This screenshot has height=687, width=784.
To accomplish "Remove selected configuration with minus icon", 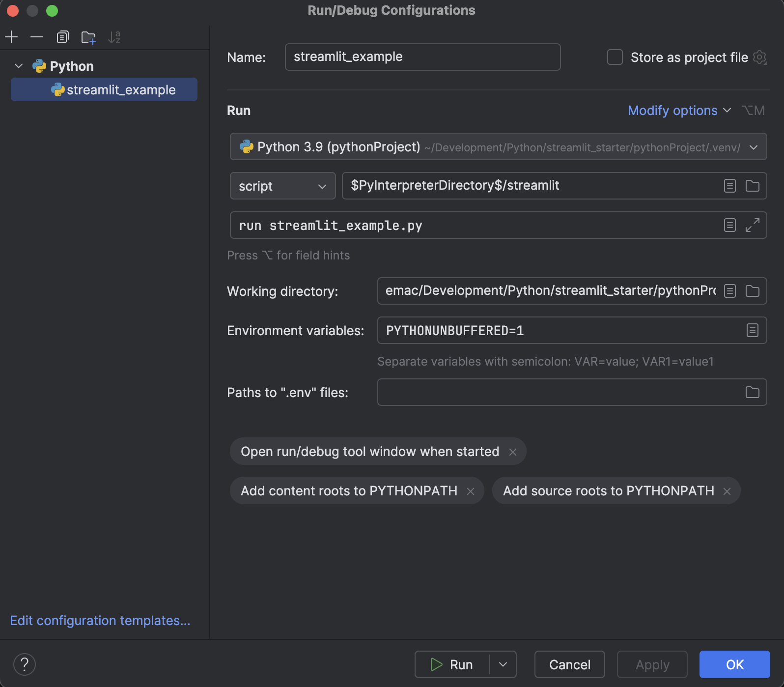I will point(37,37).
